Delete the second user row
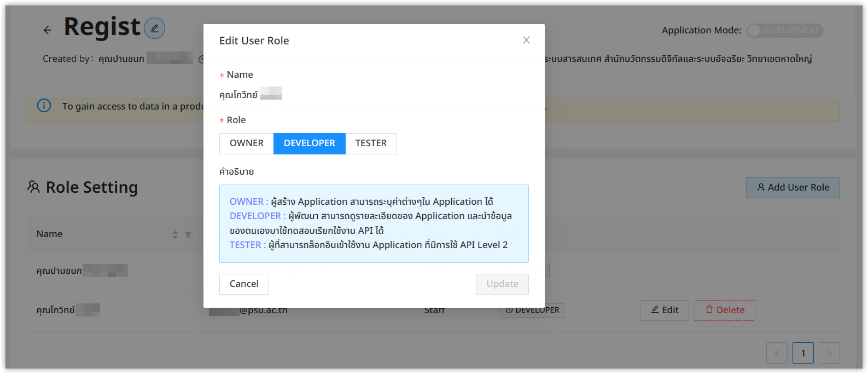Viewport: 868px width, 374px height. click(x=725, y=310)
